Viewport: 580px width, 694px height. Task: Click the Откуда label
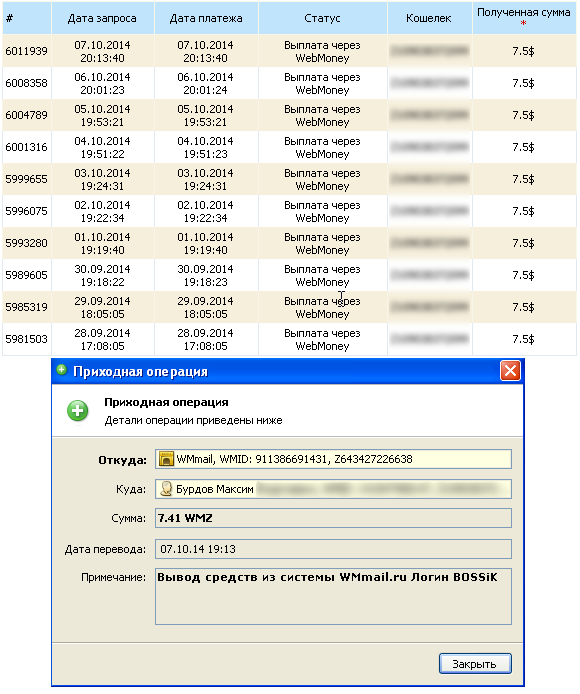[x=123, y=460]
